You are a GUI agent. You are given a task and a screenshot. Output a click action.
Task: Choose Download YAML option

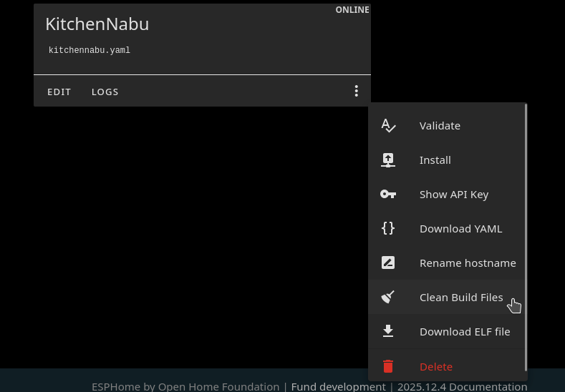click(x=460, y=229)
